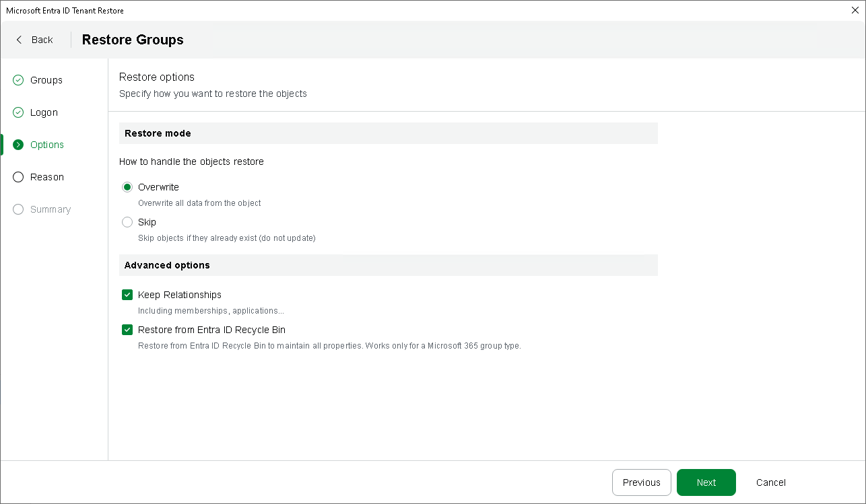Click the Overwrite option description text
This screenshot has width=866, height=504.
(199, 203)
